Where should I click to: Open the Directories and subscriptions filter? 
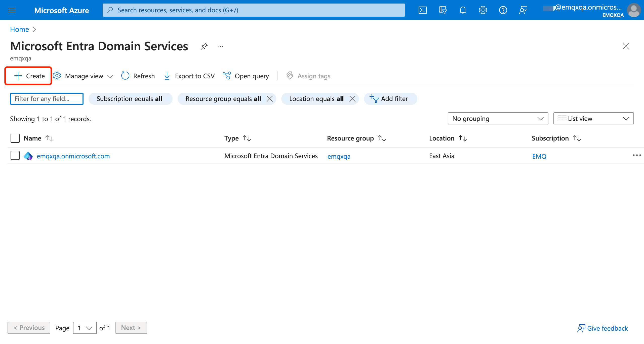coord(443,10)
